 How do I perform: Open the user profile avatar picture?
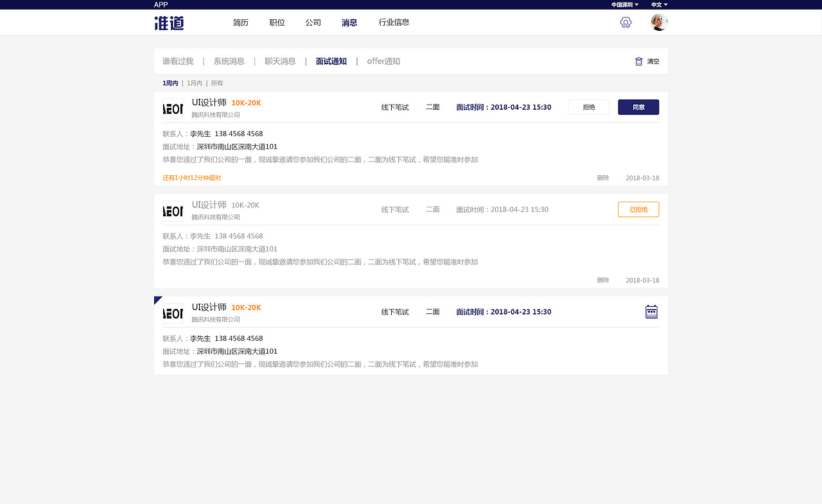[x=658, y=22]
